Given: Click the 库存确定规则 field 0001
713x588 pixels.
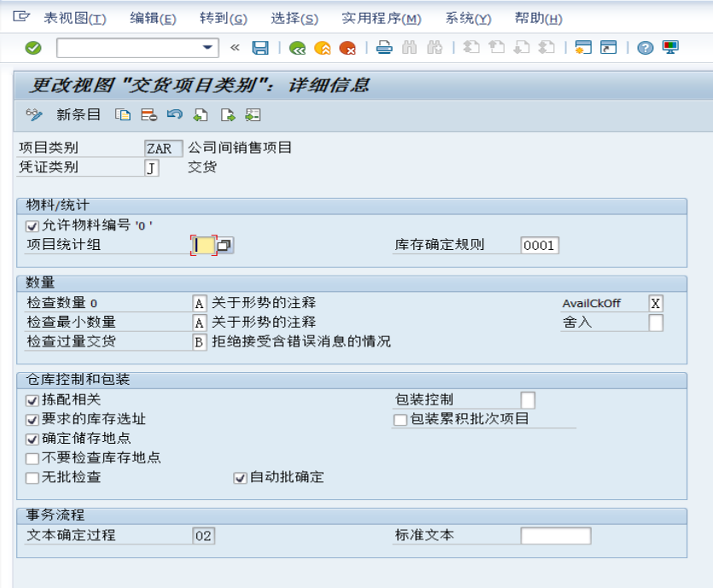Looking at the screenshot, I should point(540,246).
